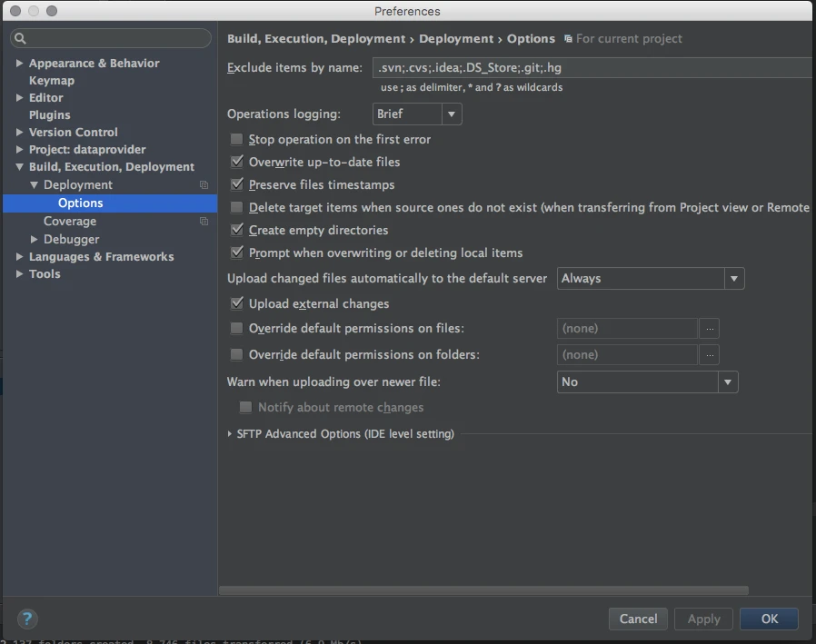
Task: Click the OK button
Action: pos(769,619)
